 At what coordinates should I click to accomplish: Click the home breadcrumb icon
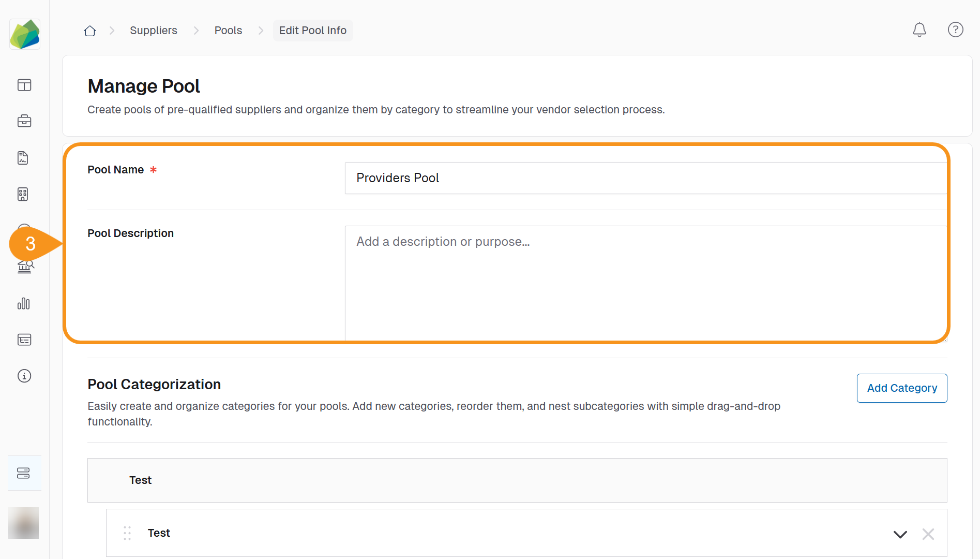coord(90,31)
